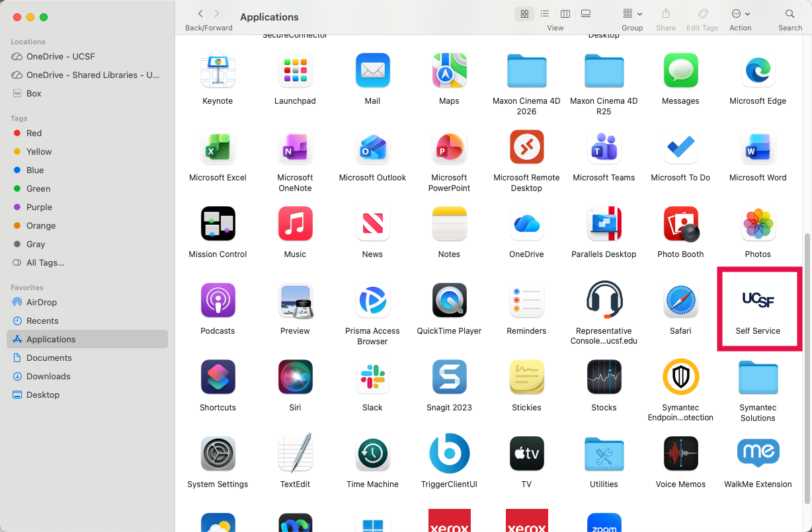812x532 pixels.
Task: Switch to icon view
Action: tap(524, 14)
